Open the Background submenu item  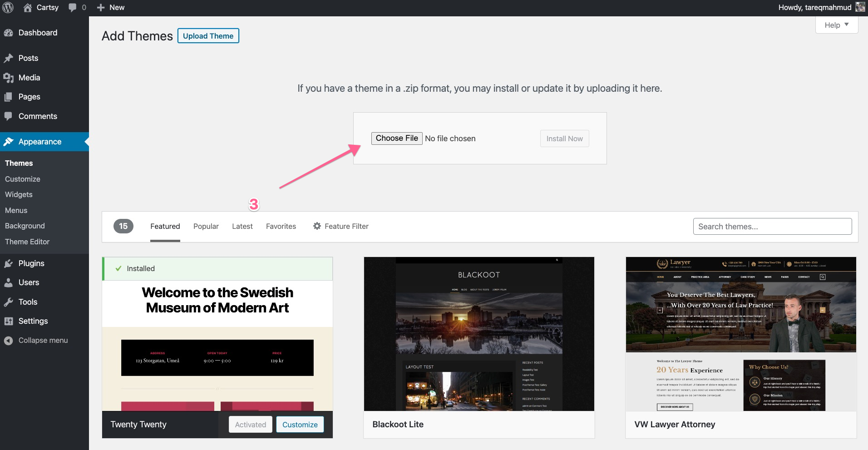25,226
